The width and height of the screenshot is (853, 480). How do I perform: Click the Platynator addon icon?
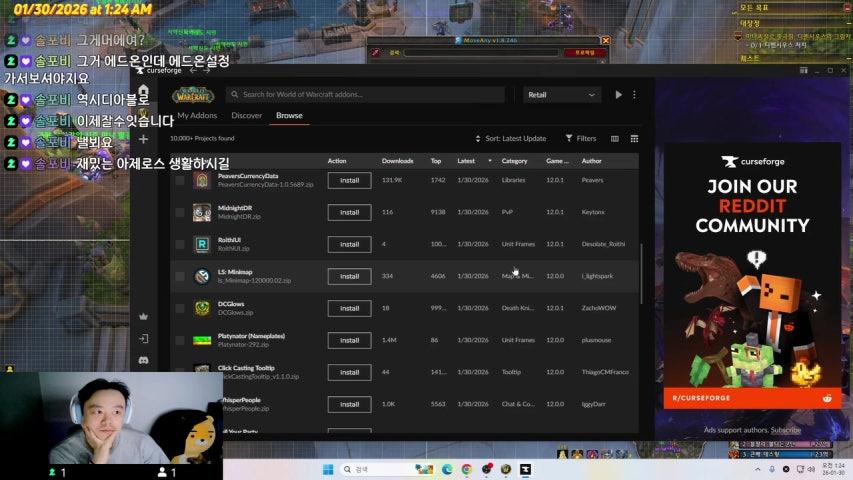[x=202, y=341]
